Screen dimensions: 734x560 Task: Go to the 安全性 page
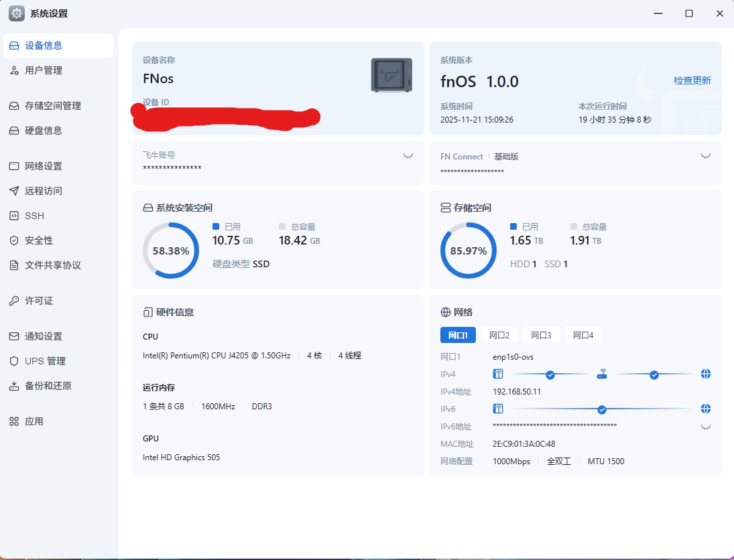[58, 240]
